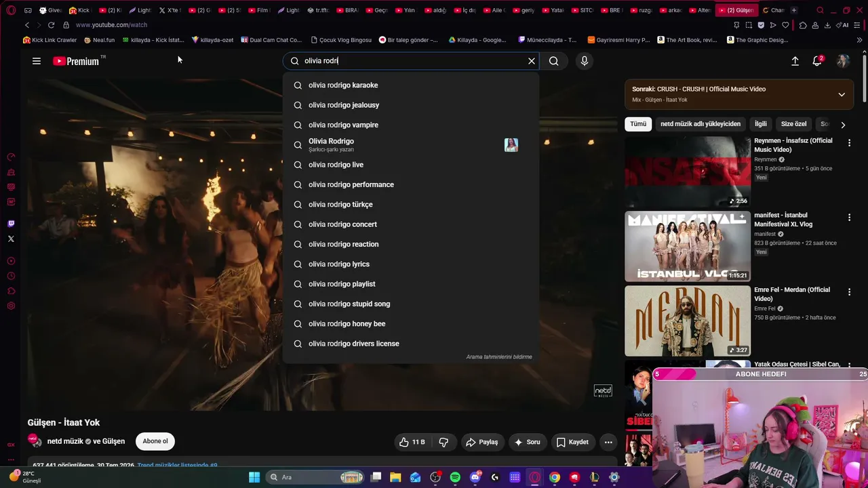The height and width of the screenshot is (488, 868).
Task: Choose suggestion 'olivia rodrigo jealousy'
Action: tap(411, 105)
